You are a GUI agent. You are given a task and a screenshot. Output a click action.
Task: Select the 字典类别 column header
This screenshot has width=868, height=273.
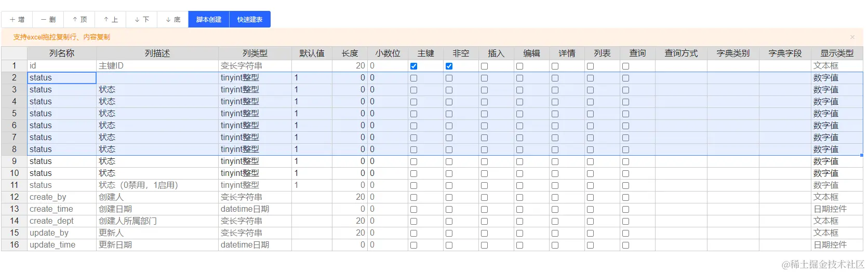pos(733,53)
